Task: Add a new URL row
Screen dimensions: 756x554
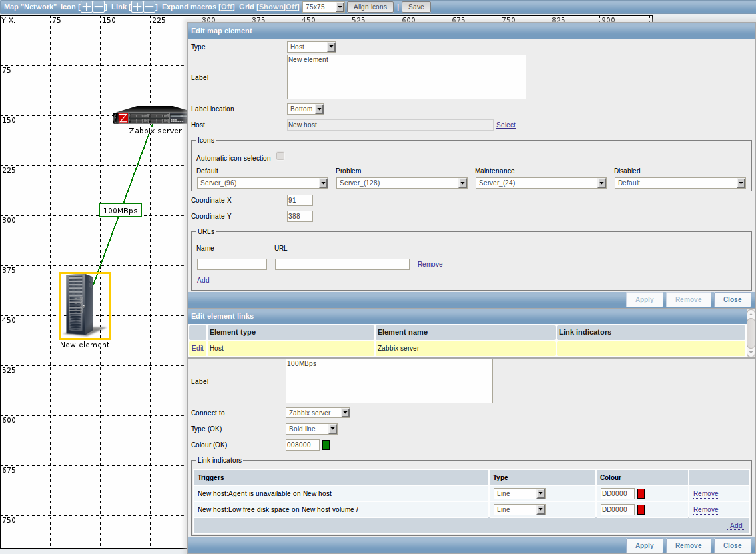Action: 203,281
